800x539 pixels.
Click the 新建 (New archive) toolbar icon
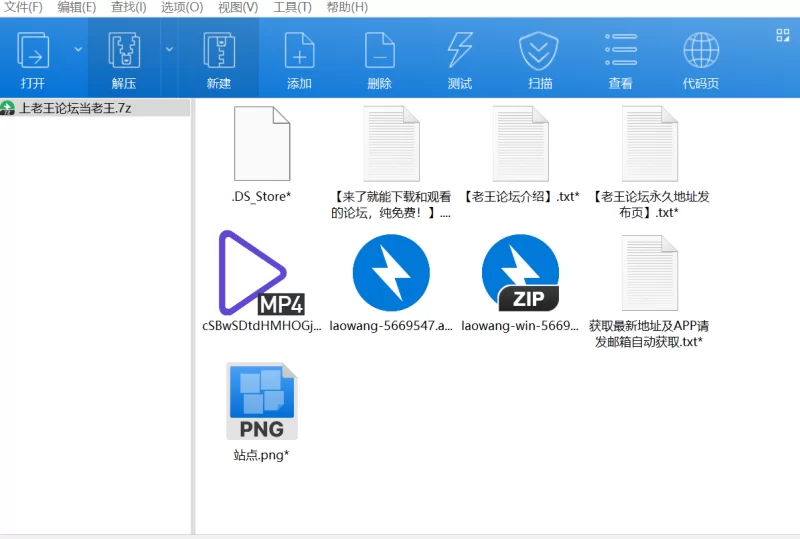pos(219,50)
